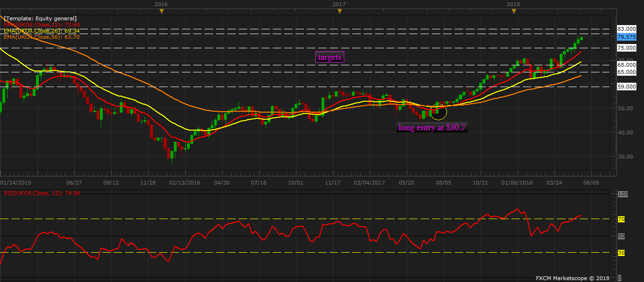Click the 2016 year marker triangle
Viewport: 644px width, 282px height.
(161, 11)
